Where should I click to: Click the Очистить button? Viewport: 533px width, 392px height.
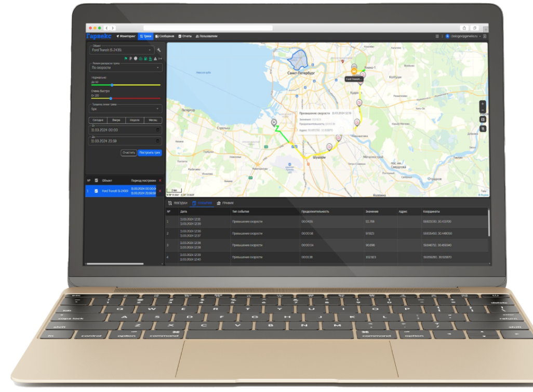[129, 153]
